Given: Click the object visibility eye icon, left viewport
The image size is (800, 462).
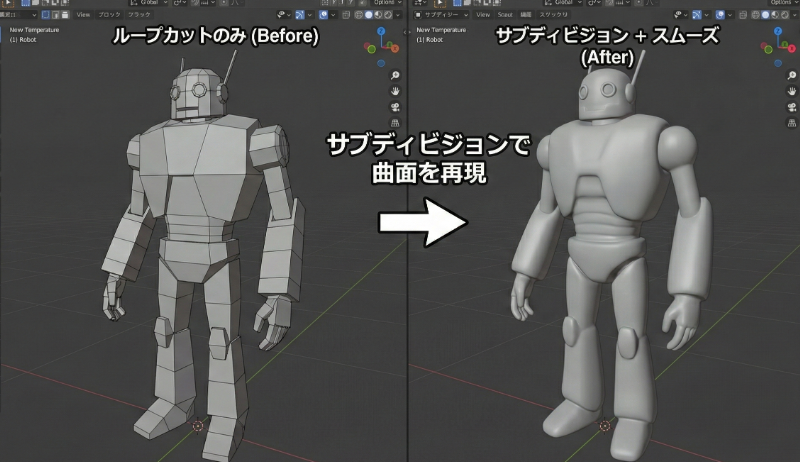Looking at the screenshot, I should 281,15.
